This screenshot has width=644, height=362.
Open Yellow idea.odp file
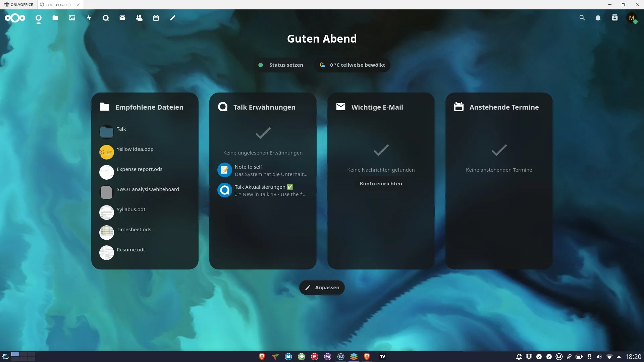click(x=135, y=149)
